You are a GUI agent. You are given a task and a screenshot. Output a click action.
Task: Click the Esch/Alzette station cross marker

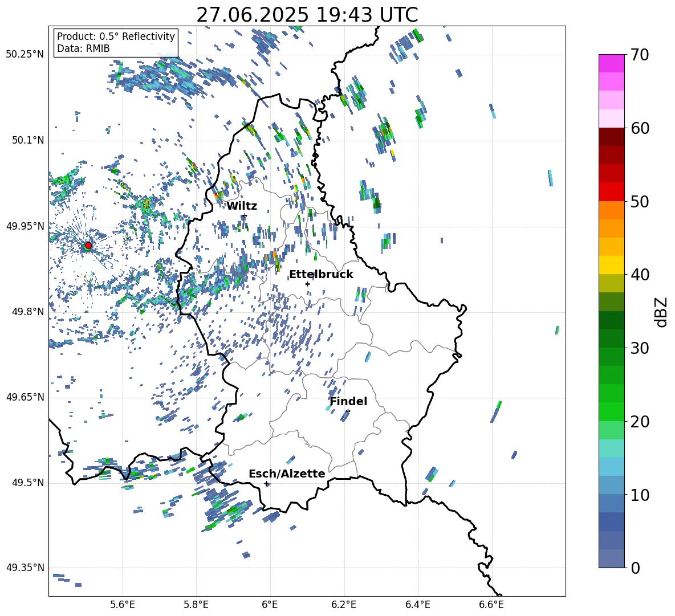[x=266, y=483]
